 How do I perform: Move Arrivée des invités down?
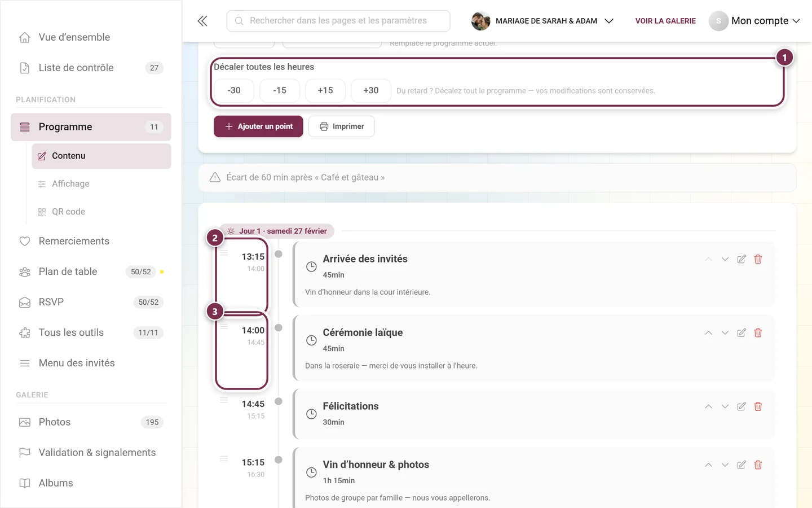click(725, 259)
